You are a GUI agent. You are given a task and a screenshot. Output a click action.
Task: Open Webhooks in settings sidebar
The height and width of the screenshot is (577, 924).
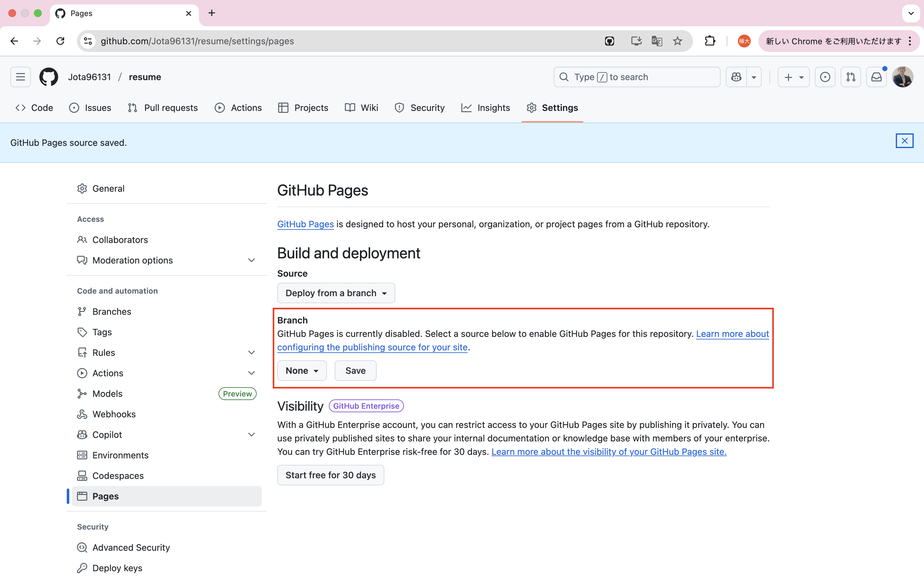click(x=114, y=414)
